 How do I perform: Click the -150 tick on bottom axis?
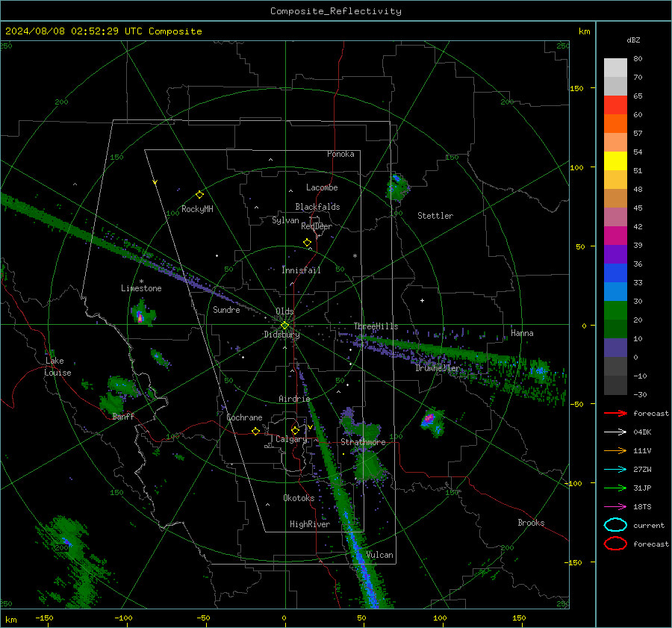point(44,618)
